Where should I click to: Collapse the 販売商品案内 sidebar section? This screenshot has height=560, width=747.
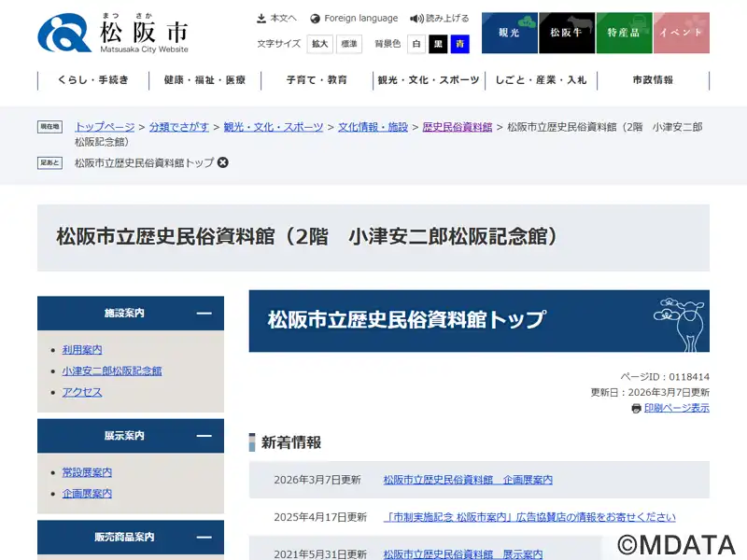204,538
